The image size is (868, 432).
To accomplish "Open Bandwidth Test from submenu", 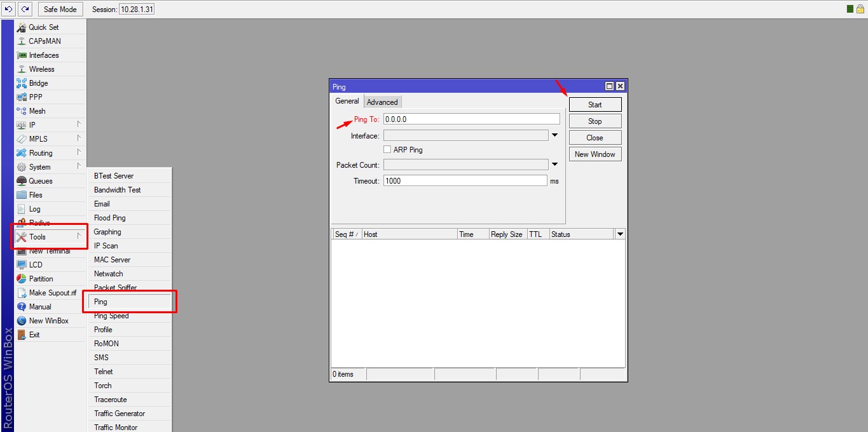I will [x=130, y=190].
